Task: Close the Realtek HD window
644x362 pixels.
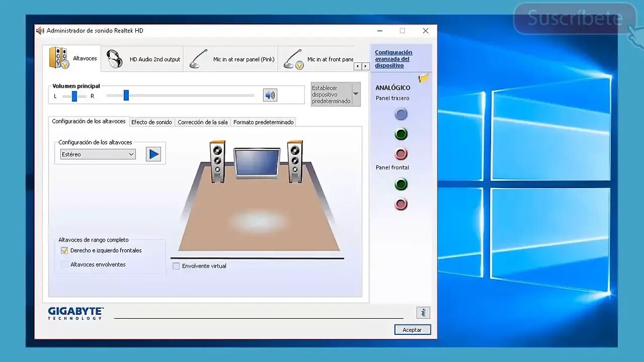Action: point(426,31)
